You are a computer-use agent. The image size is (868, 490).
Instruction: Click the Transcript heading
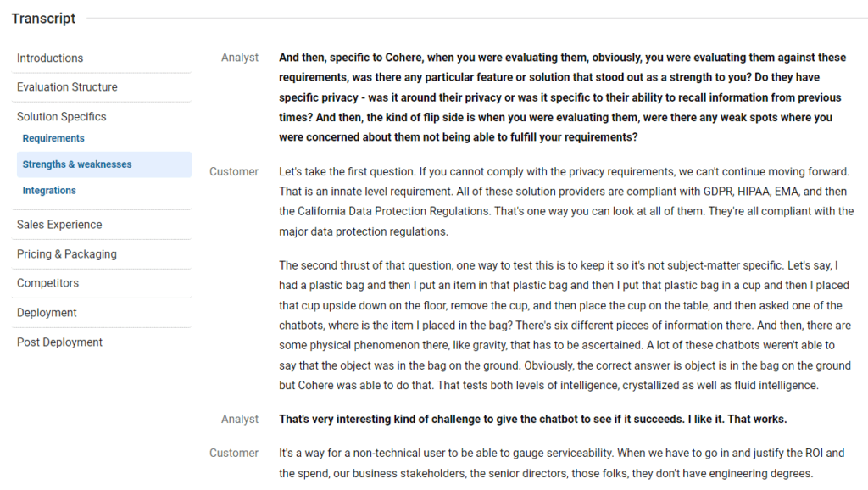43,19
